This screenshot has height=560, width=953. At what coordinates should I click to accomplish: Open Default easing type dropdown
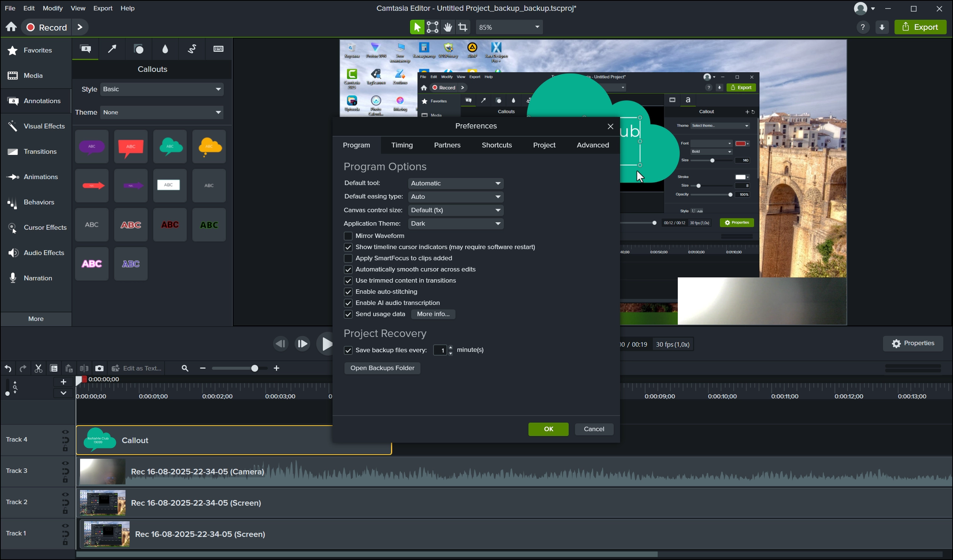coord(456,197)
